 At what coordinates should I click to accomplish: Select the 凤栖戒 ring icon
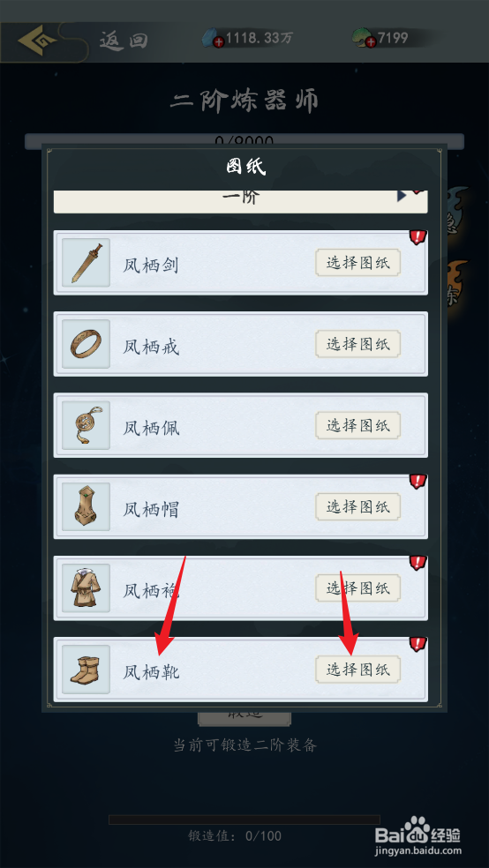[x=86, y=344]
